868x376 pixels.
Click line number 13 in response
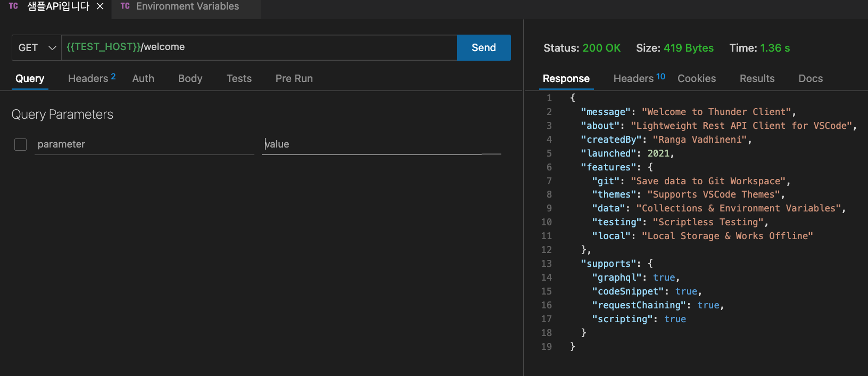click(547, 264)
